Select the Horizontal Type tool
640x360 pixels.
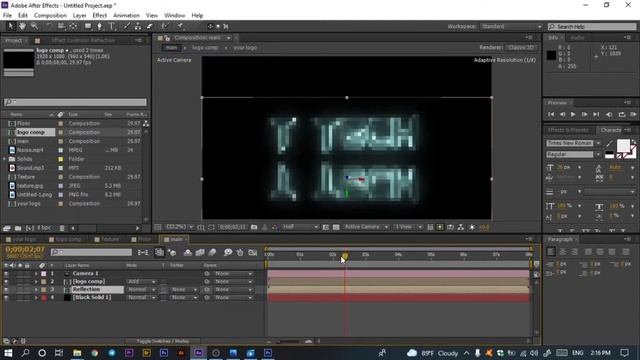point(111,26)
